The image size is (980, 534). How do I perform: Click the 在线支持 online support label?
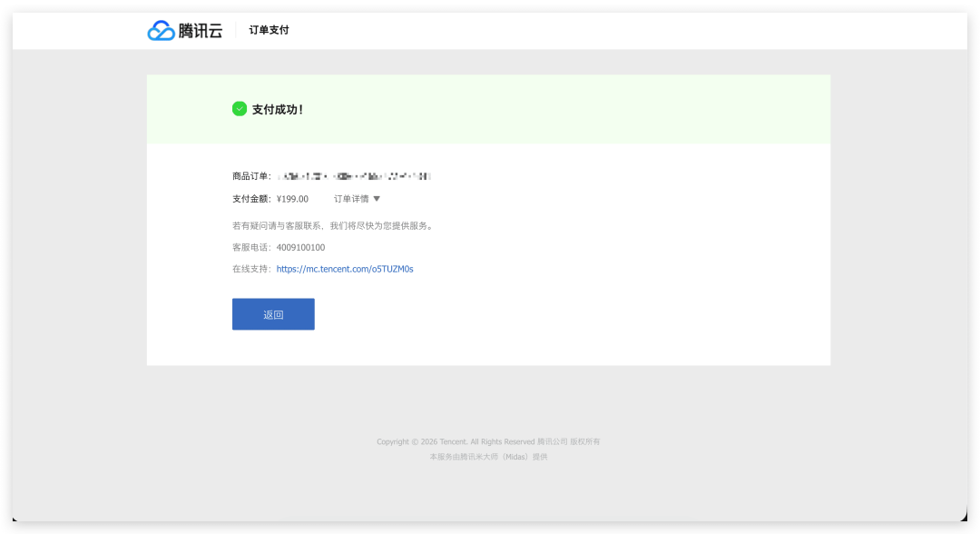(x=252, y=269)
